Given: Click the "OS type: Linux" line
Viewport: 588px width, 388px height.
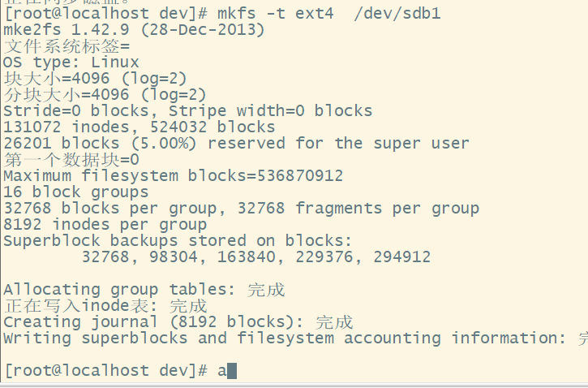Looking at the screenshot, I should point(71,63).
